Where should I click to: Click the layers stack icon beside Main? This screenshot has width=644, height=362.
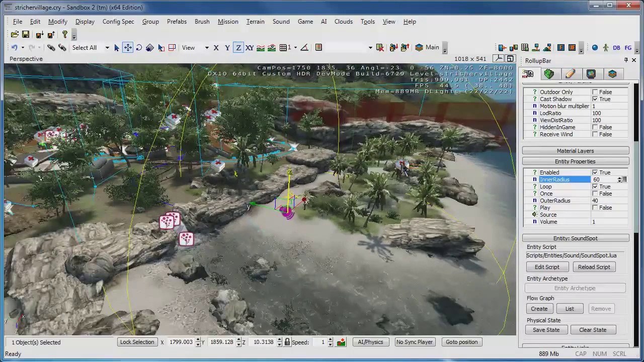point(419,47)
